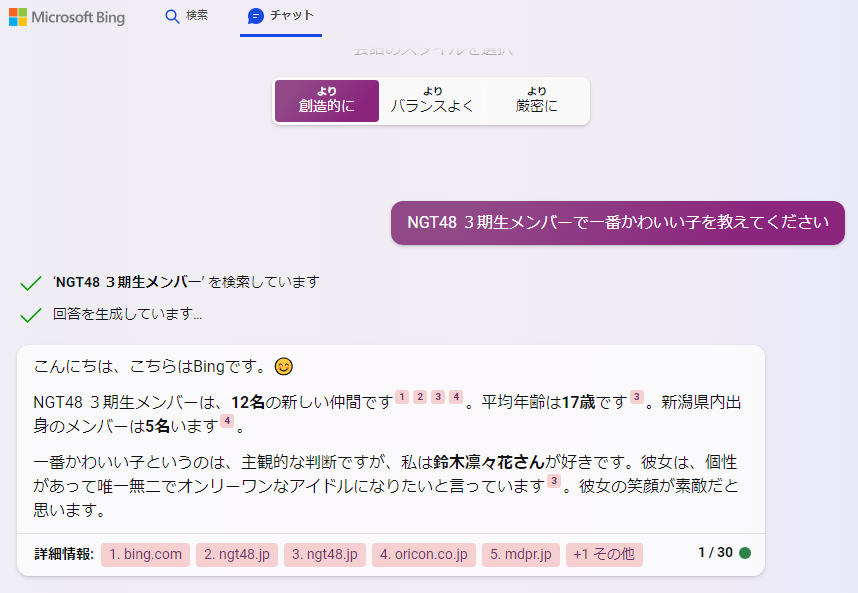Open citation 3 after なりたいと言っています
This screenshot has height=593, width=858.
pos(554,481)
